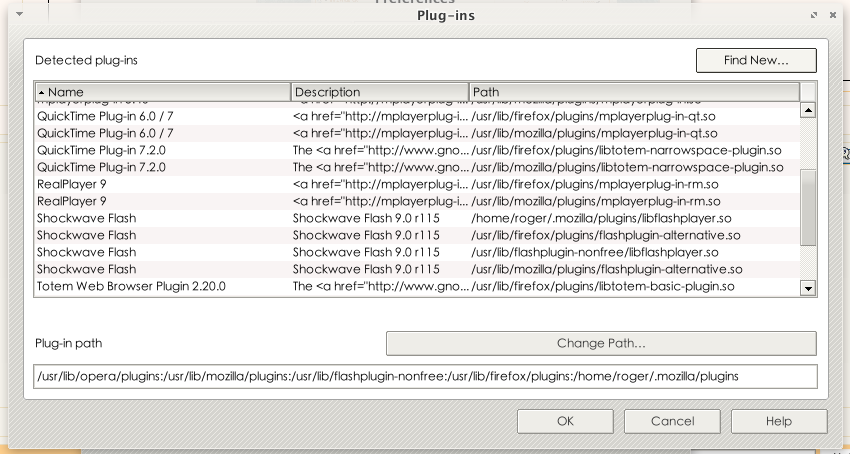Maximize the Plug-ins dialog window
Viewport: 850px width, 454px height.
(x=814, y=15)
